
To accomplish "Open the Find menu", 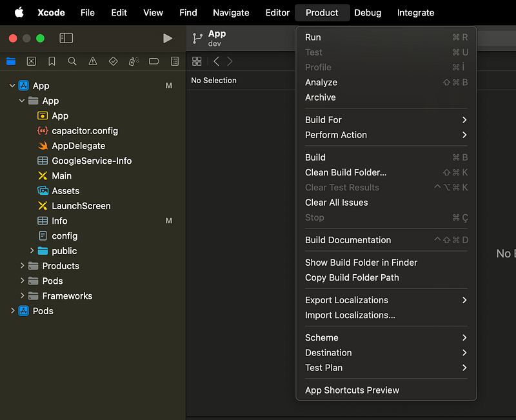I will pos(188,12).
